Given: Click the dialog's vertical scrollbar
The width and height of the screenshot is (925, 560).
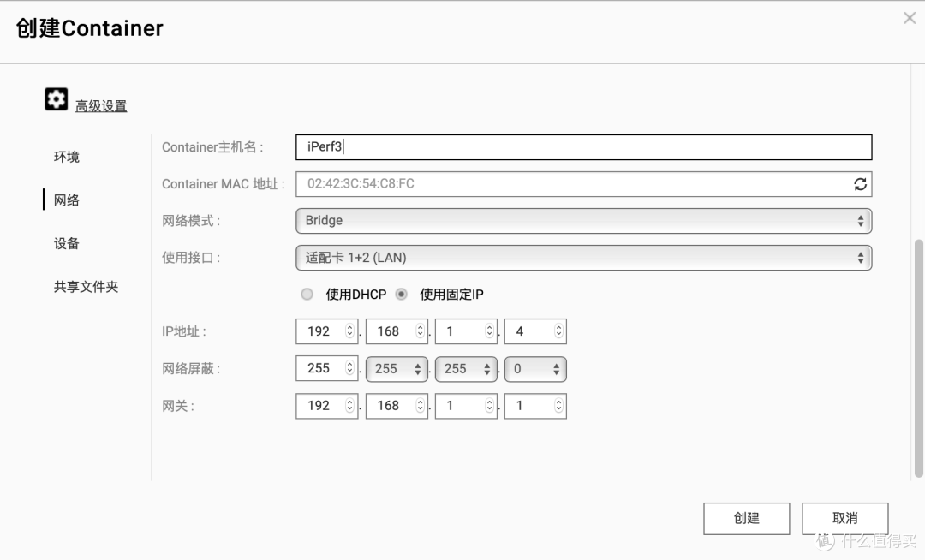Looking at the screenshot, I should tap(918, 359).
